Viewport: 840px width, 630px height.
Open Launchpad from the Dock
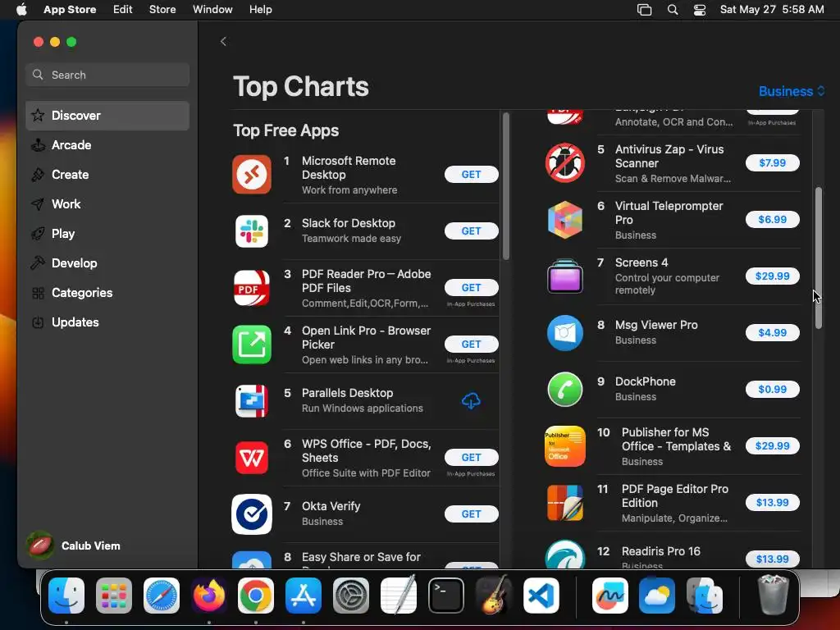point(114,596)
